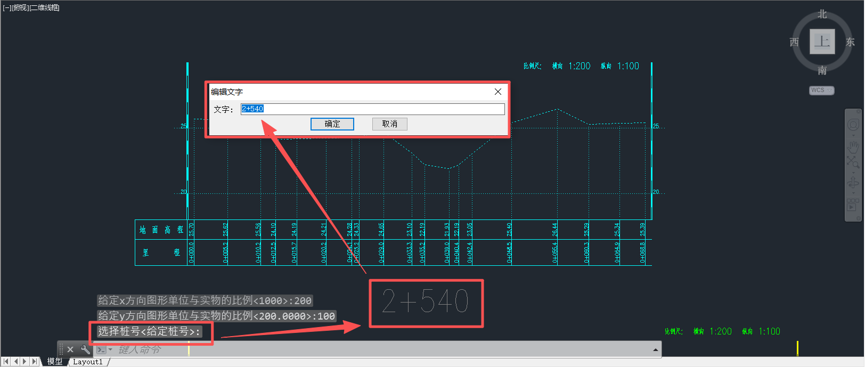Image resolution: width=865 pixels, height=367 pixels.
Task: Open command line customize wrench icon
Action: [86, 349]
